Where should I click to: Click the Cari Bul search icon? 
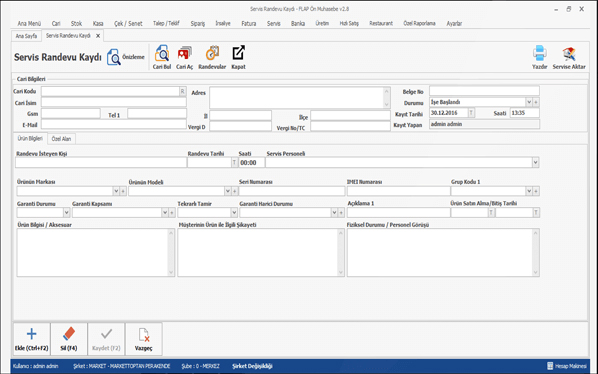point(162,53)
